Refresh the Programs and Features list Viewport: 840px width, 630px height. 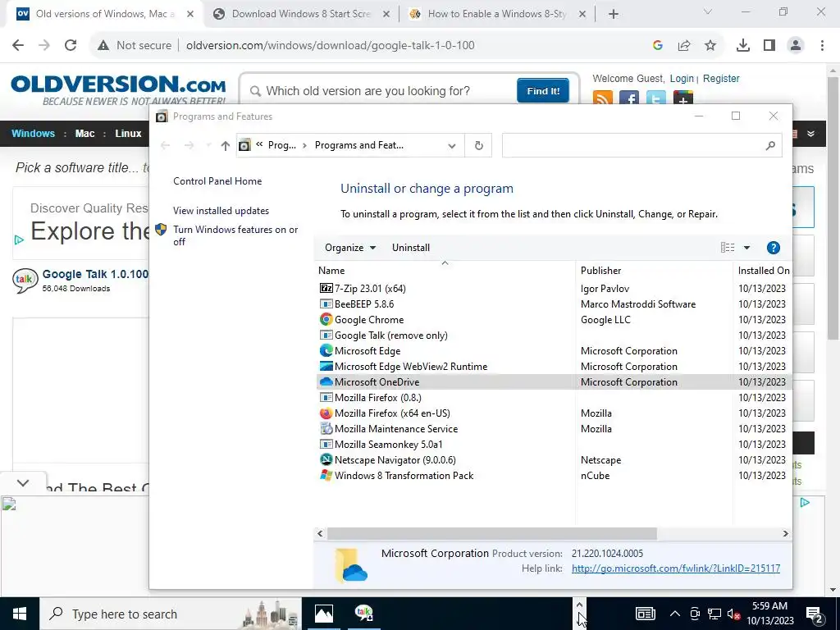coord(478,145)
